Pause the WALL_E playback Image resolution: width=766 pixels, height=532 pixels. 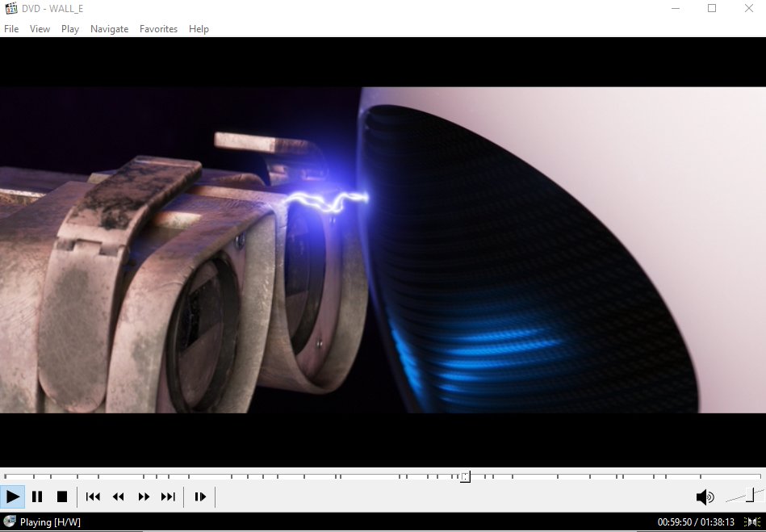coord(37,496)
